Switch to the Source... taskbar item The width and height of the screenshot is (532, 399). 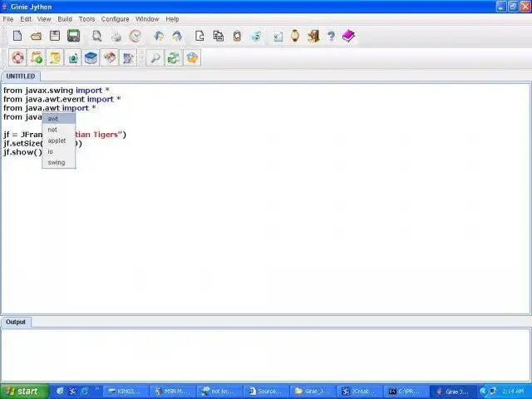[266, 392]
